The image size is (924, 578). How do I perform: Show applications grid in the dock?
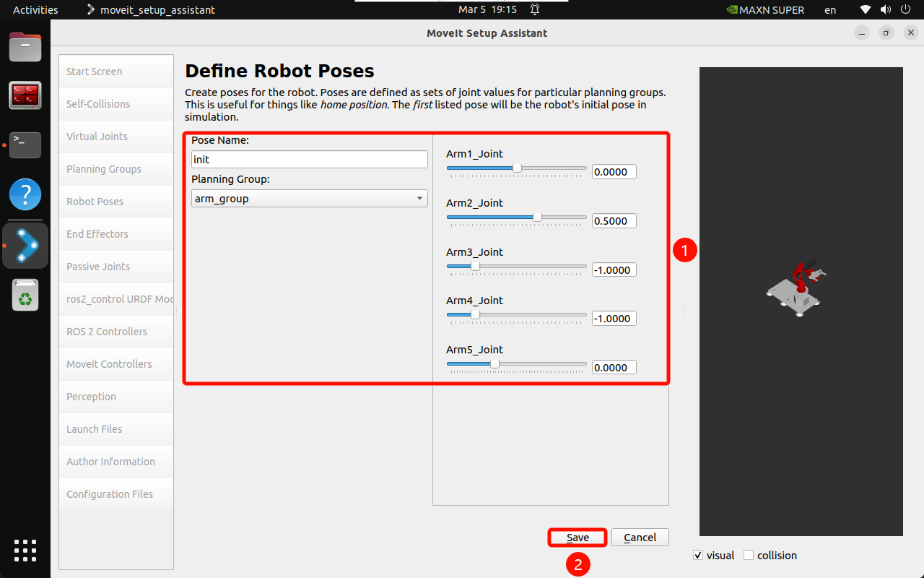click(x=25, y=551)
